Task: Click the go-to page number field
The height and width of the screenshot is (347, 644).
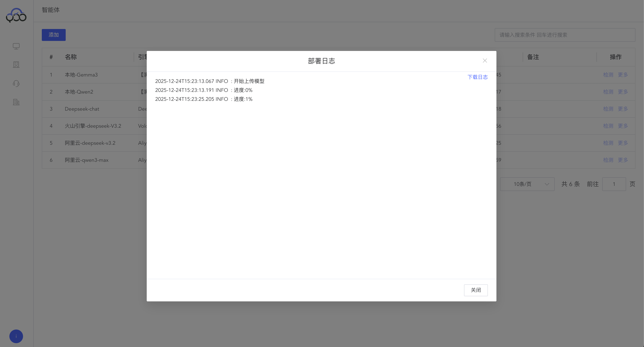Action: [x=614, y=184]
